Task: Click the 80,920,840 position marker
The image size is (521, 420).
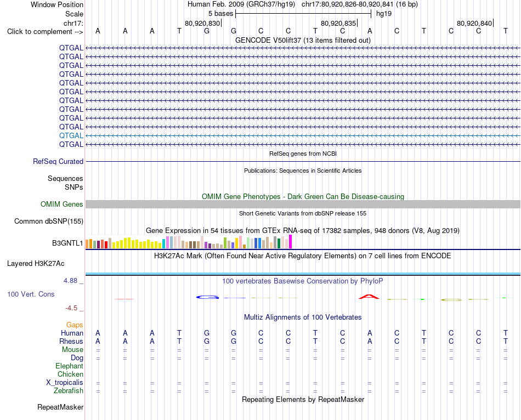Action: (x=474, y=23)
